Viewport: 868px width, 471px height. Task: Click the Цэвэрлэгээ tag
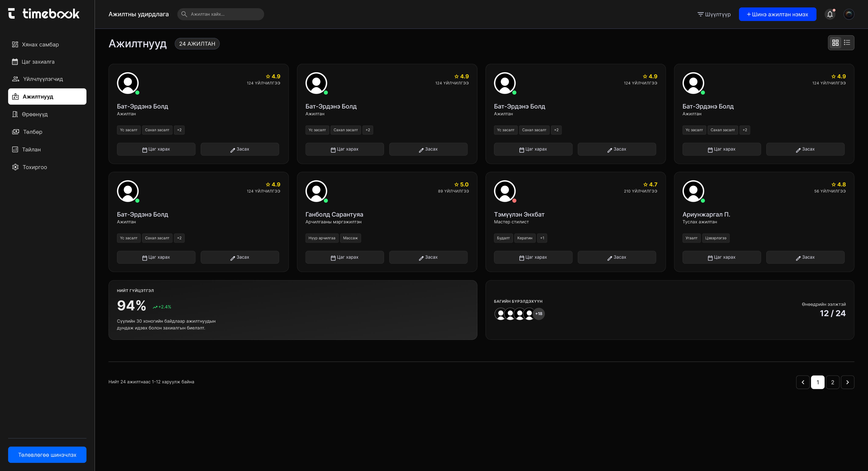click(716, 238)
